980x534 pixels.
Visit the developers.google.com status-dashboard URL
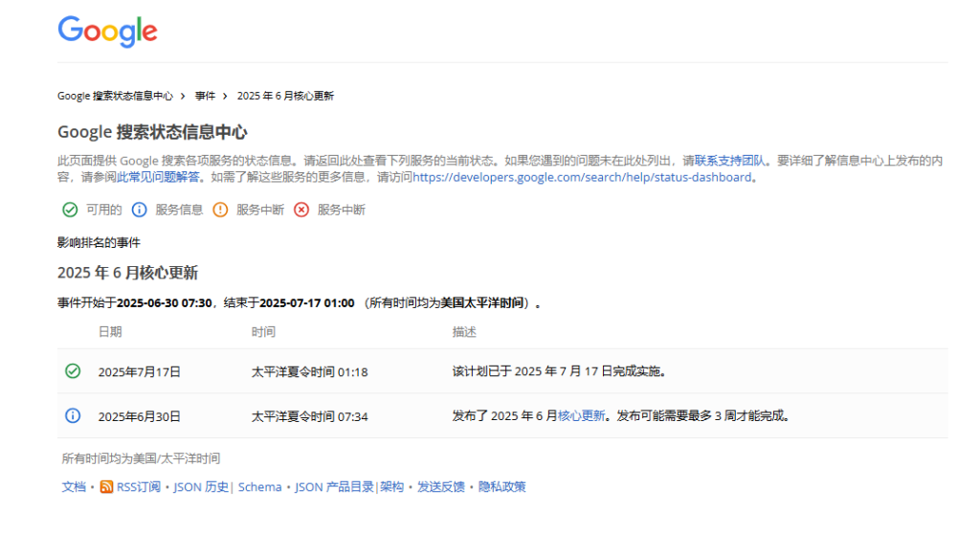click(x=582, y=177)
